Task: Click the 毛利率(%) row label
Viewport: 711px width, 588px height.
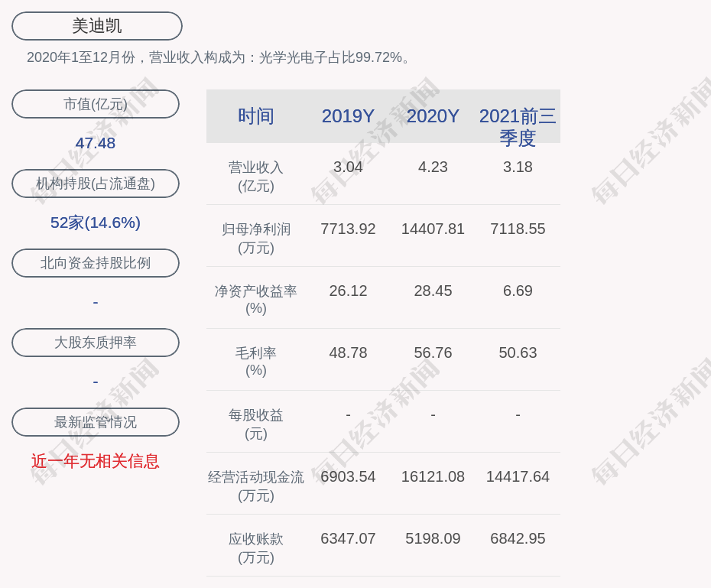Action: pyautogui.click(x=256, y=362)
